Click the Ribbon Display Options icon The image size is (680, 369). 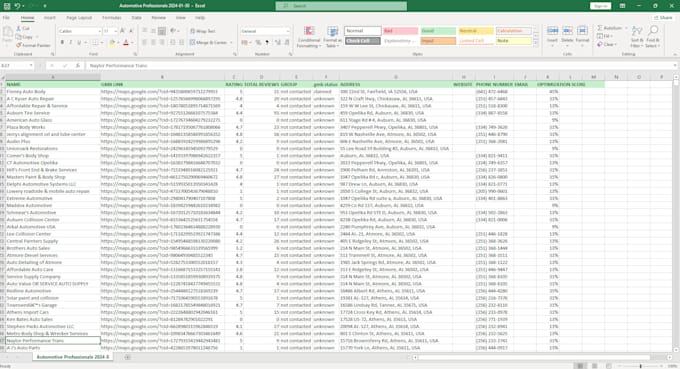[622, 6]
